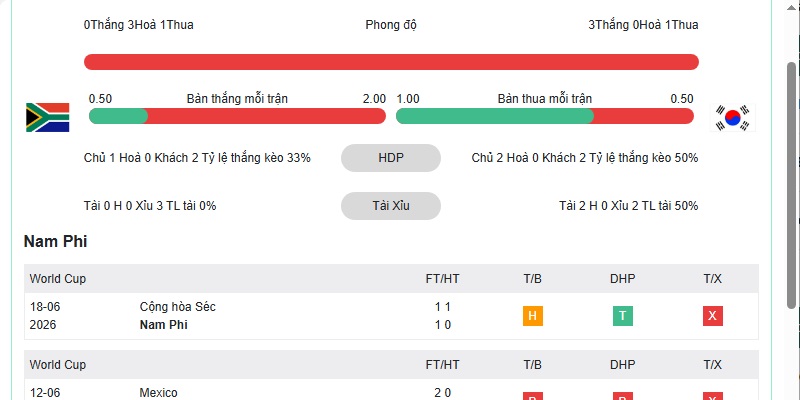Click the South Korea flag icon

tap(733, 118)
